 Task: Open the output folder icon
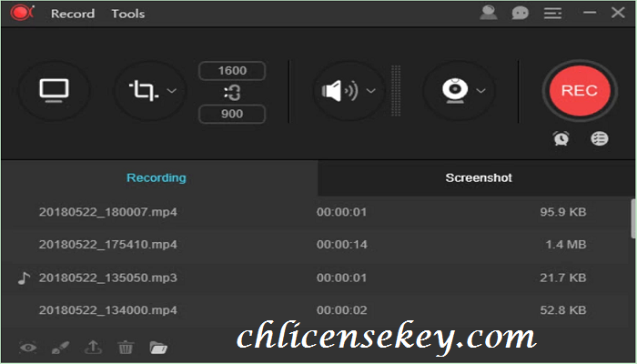158,348
